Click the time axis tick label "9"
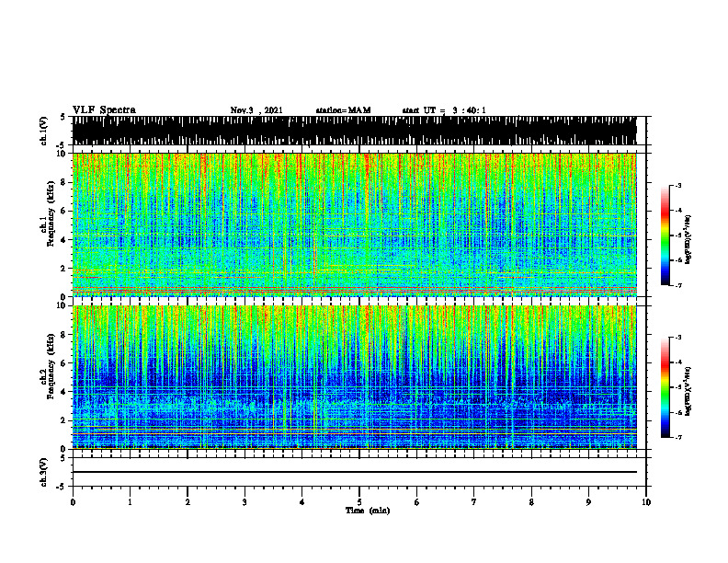Screen dimensions: 728x563 588,502
